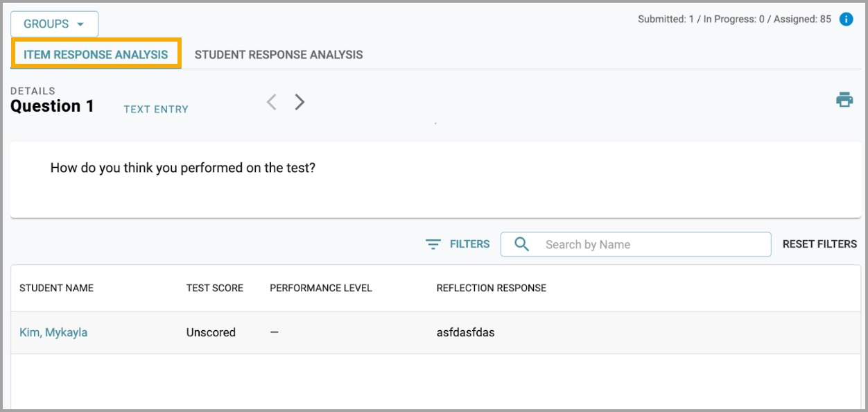Click the Groups dropdown arrow
Viewport: 868px width, 412px height.
coord(80,24)
